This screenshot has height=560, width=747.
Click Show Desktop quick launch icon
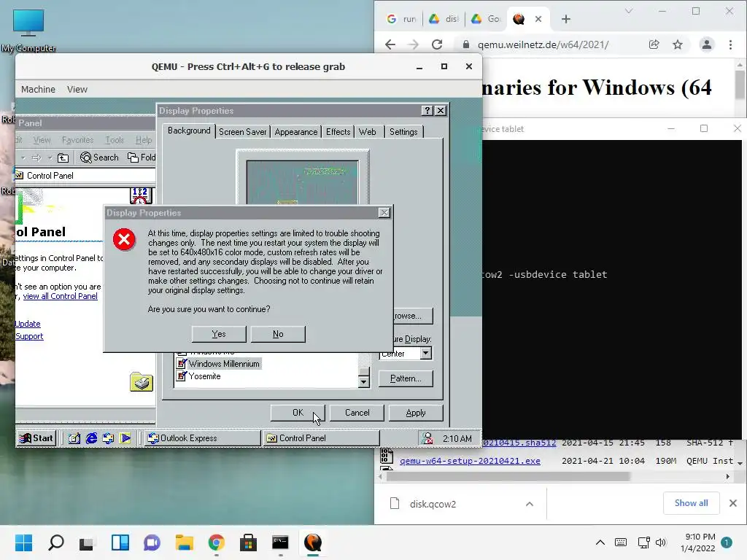tap(74, 438)
